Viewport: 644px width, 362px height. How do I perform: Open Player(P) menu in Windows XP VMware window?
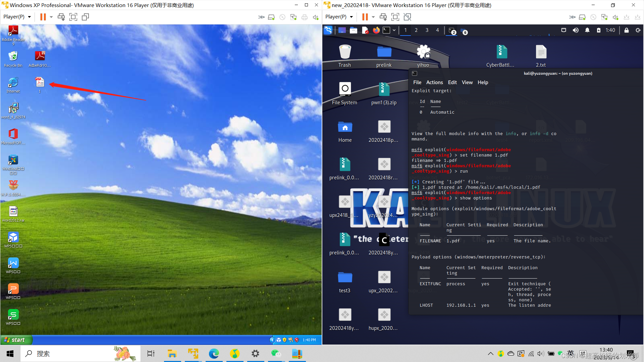click(17, 17)
